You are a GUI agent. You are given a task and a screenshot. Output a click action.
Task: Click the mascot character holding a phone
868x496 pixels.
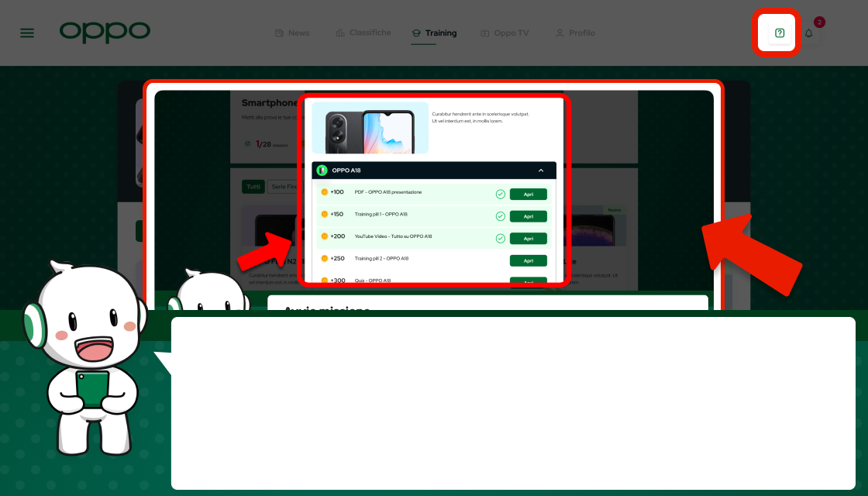87,356
